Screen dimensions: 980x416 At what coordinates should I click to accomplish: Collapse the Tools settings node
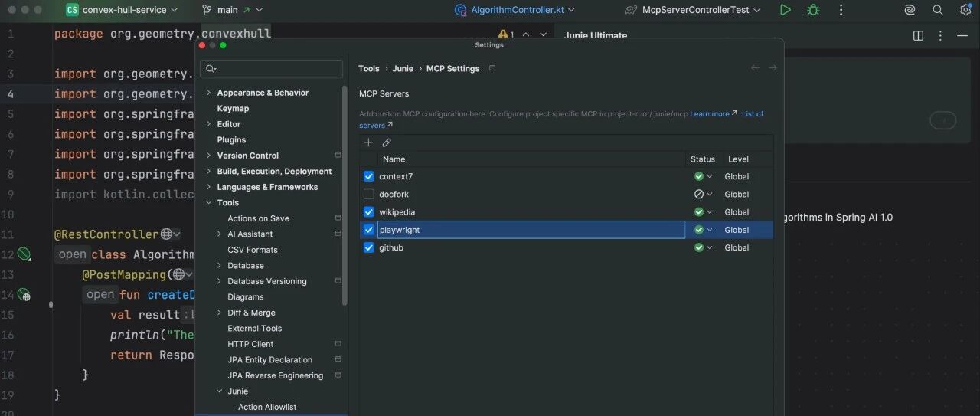[209, 203]
